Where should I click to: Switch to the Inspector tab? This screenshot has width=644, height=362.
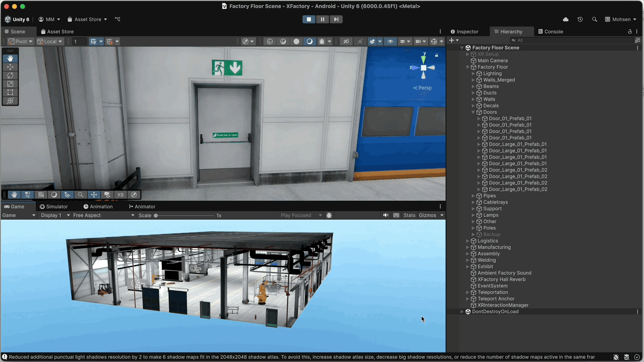[x=465, y=32]
